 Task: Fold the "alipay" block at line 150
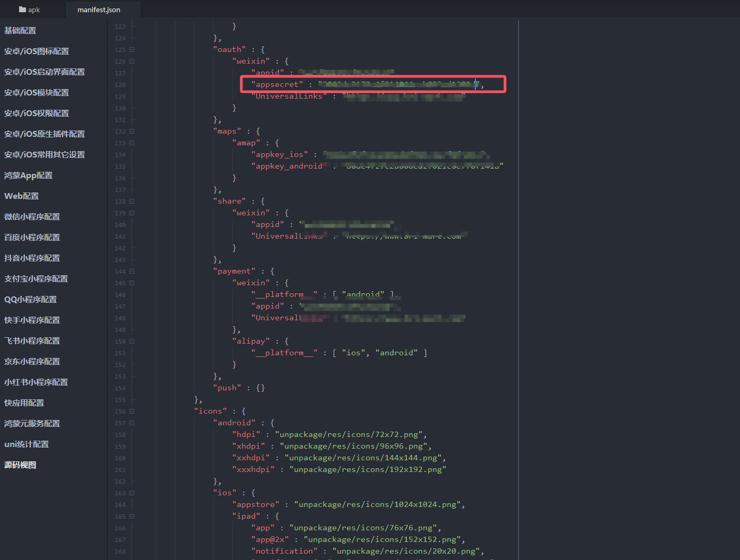[132, 342]
